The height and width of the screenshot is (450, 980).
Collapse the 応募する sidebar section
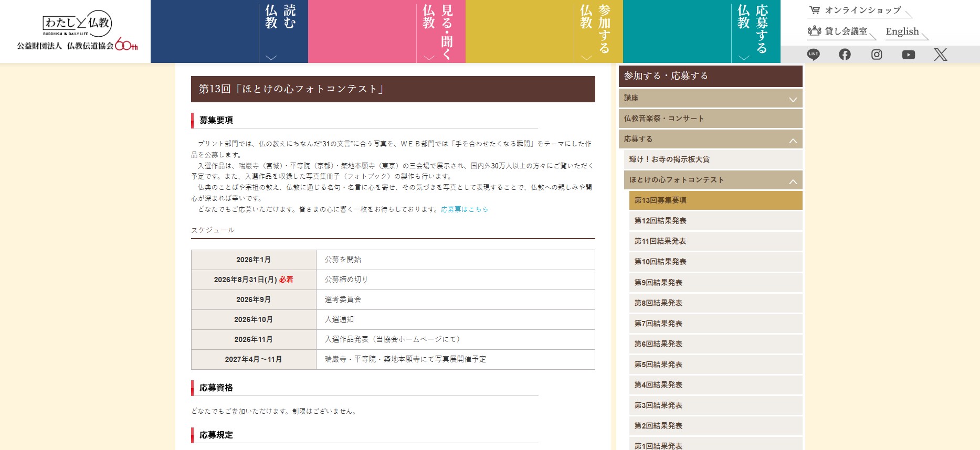point(793,140)
